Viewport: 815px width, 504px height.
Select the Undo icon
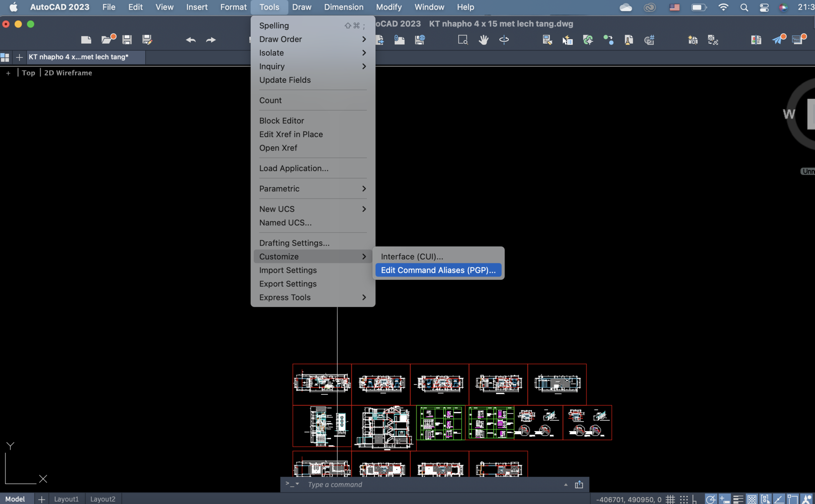(190, 40)
